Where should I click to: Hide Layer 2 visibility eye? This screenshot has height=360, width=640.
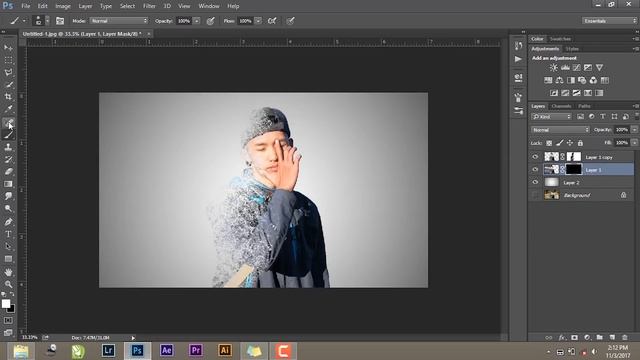pyautogui.click(x=535, y=182)
